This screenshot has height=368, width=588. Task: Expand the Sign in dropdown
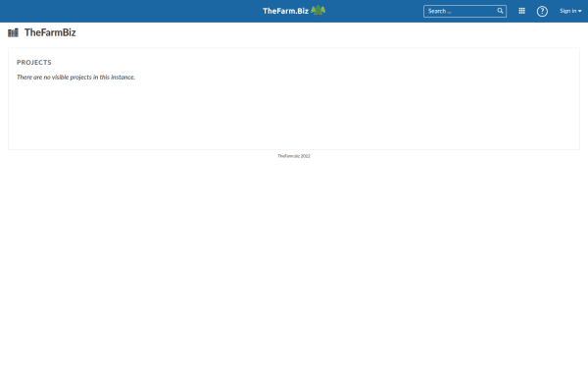coord(570,11)
